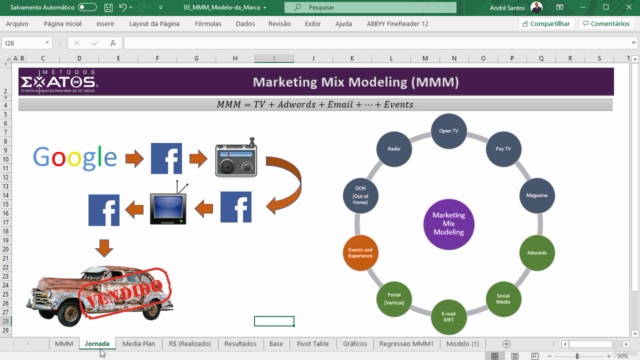Click the Radio circle in diagram

point(394,149)
